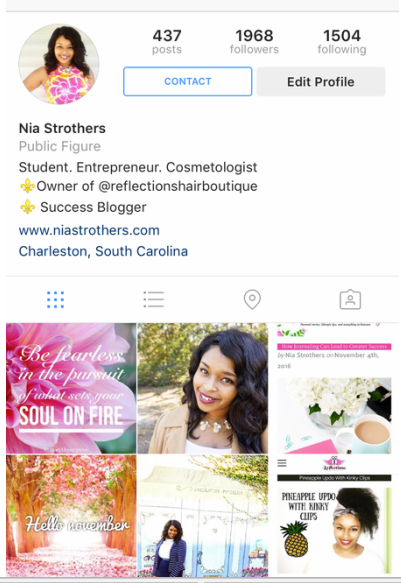The image size is (401, 583).
Task: Click the Nia Strothers profile name
Action: tap(62, 128)
